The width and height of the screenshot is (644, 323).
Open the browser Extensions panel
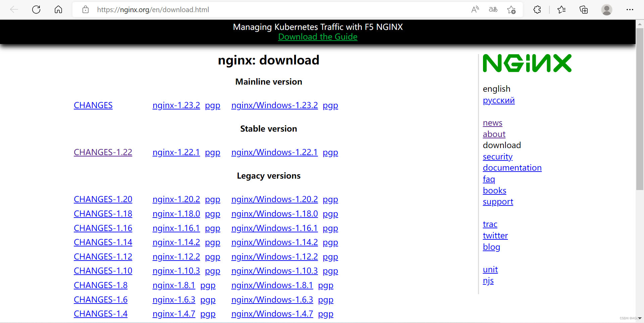(x=537, y=9)
